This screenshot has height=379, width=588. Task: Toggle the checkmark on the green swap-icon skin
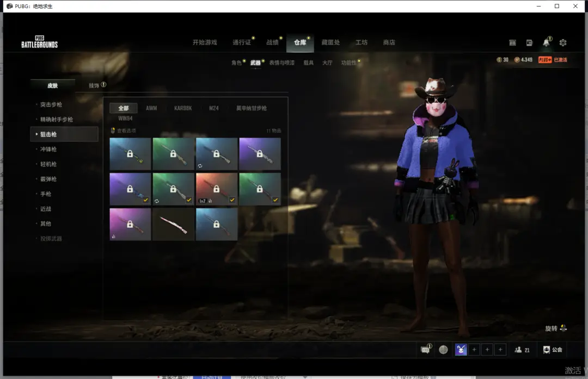[x=188, y=200]
